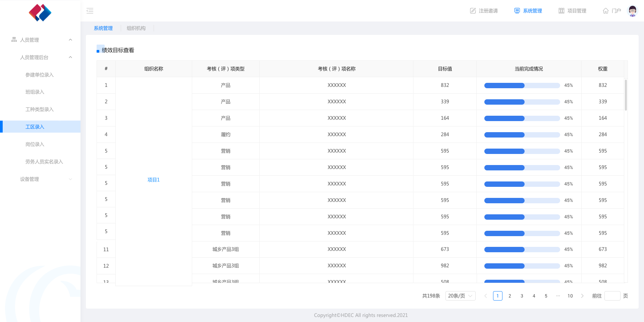
Task: Select 班组录入 in sidebar
Action: point(35,92)
